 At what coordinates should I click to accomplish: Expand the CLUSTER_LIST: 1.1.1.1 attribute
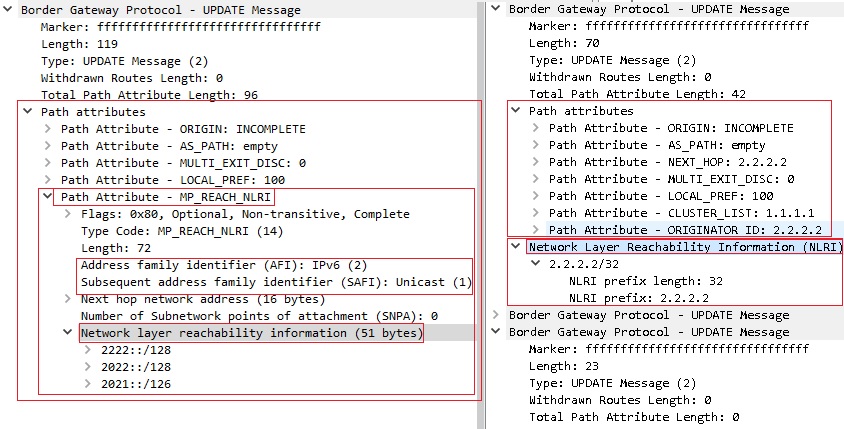[535, 213]
